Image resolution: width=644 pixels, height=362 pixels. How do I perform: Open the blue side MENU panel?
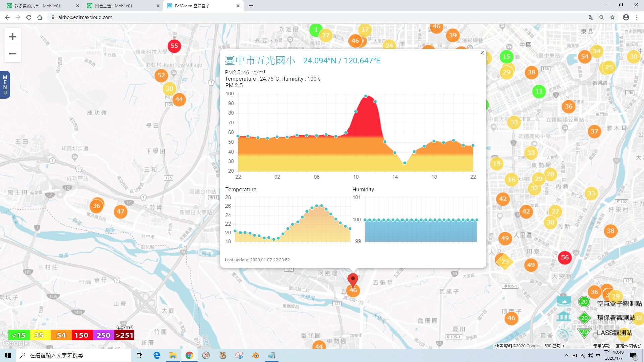point(5,85)
